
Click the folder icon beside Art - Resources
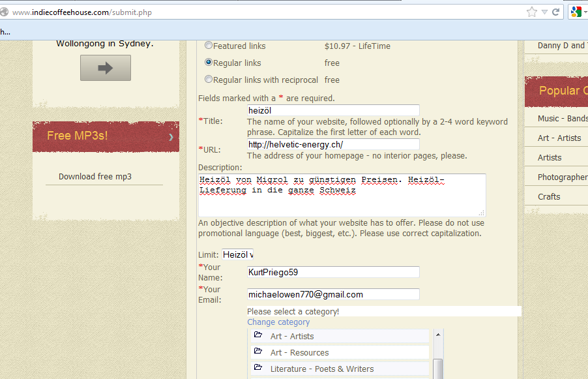pyautogui.click(x=258, y=351)
